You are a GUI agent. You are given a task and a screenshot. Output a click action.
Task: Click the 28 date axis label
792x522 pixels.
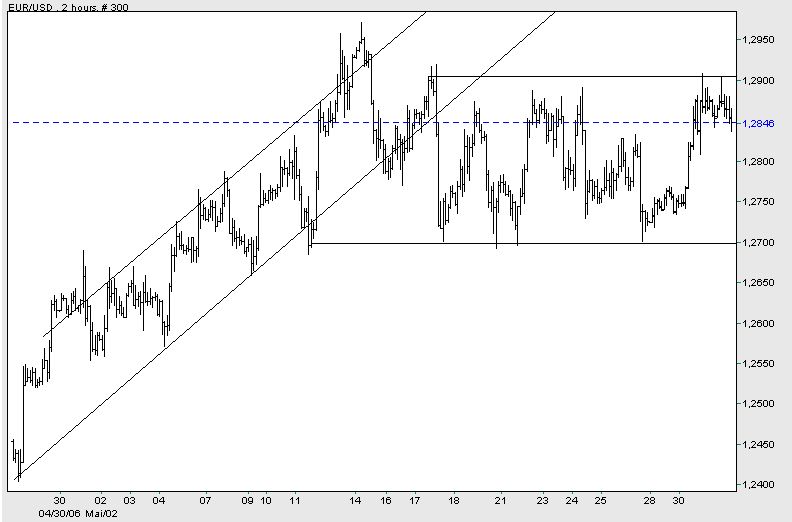(650, 501)
